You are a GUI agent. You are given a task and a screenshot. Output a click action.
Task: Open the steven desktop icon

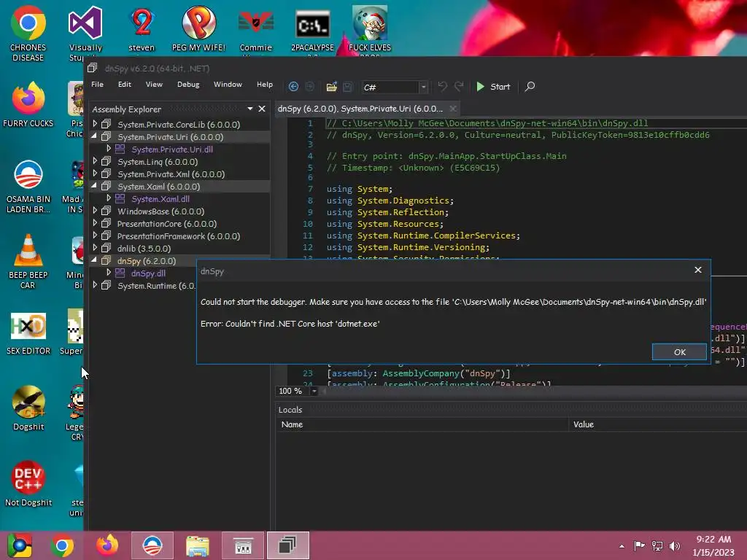142,28
